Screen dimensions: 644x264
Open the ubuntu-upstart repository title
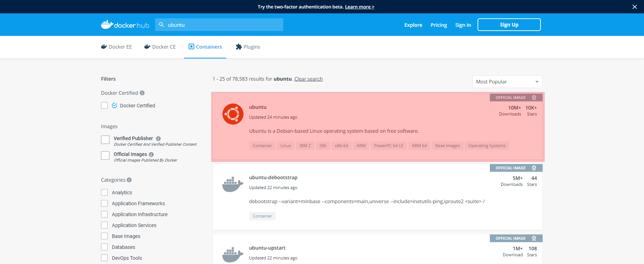click(x=267, y=248)
